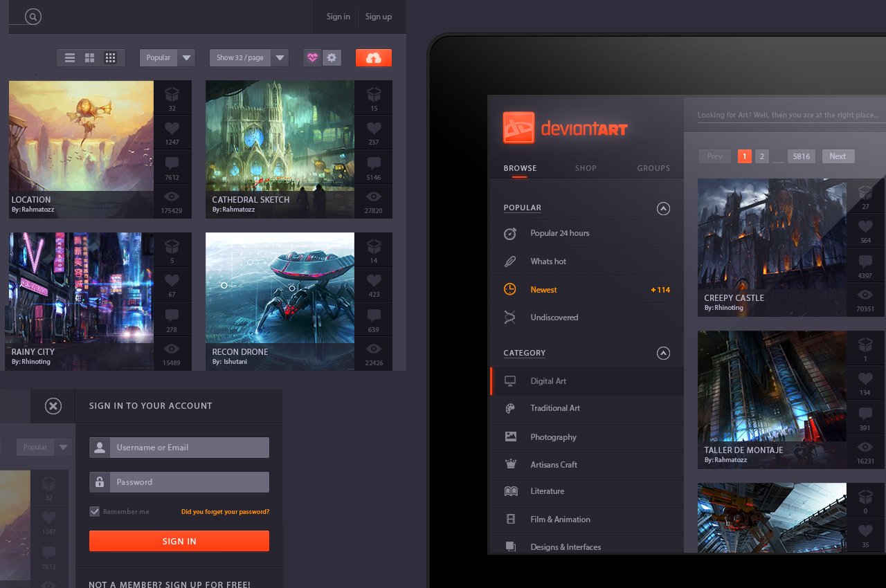The width and height of the screenshot is (886, 588).
Task: Switch to small grid view layout
Action: 110,58
